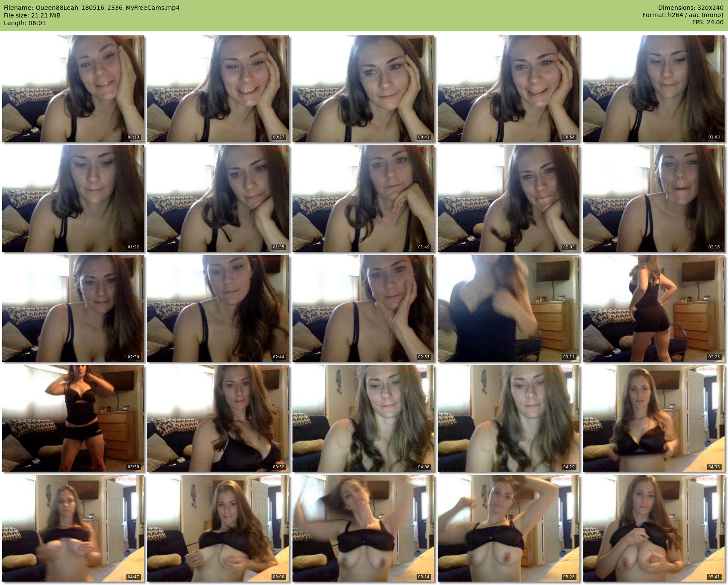Open the thumbnail marked 01:49
This screenshot has width=728, height=585.
click(x=363, y=199)
